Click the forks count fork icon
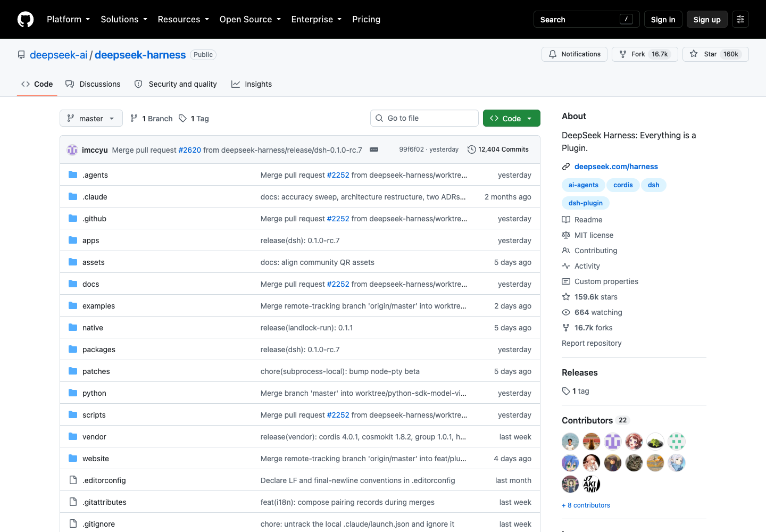This screenshot has height=532, width=766. coord(566,328)
